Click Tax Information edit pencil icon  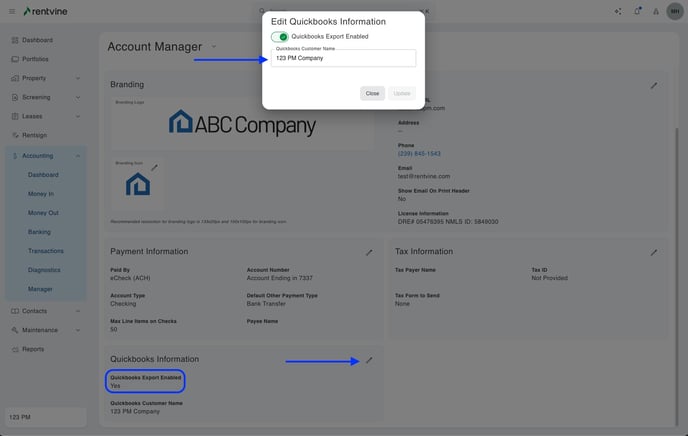tap(654, 252)
